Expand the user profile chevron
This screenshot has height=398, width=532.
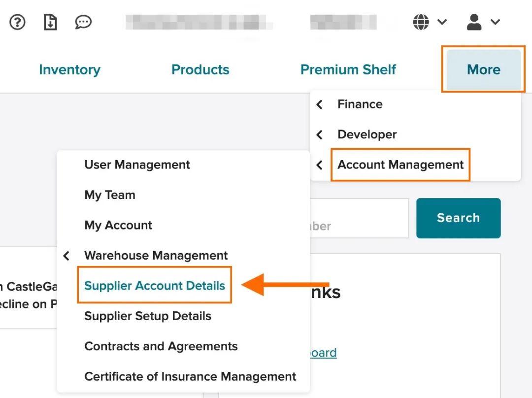[495, 22]
